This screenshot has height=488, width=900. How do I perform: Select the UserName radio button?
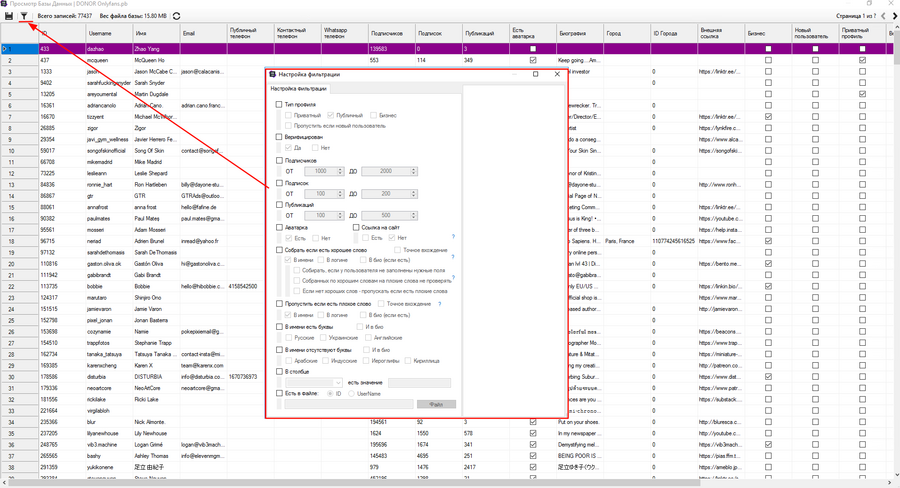(351, 394)
